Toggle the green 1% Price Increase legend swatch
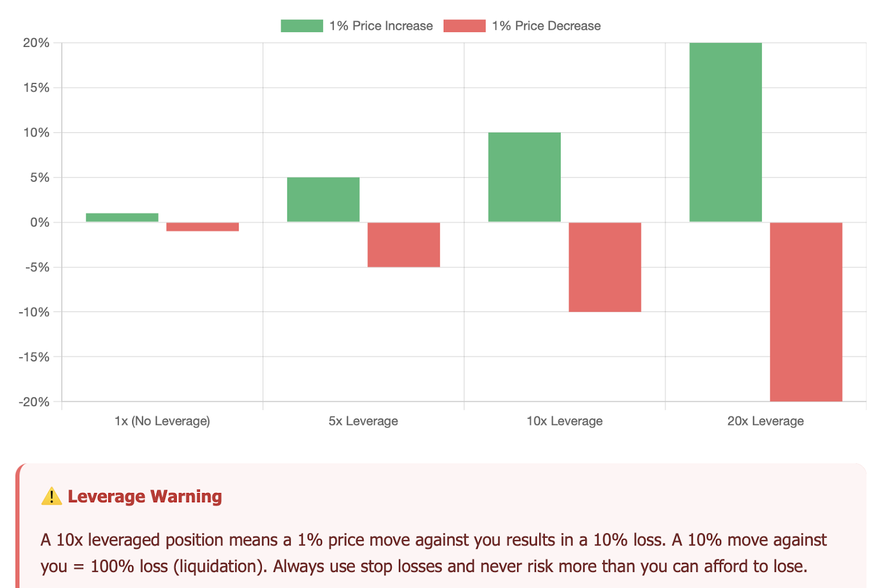Screen dimensions: 884x588 click(302, 26)
